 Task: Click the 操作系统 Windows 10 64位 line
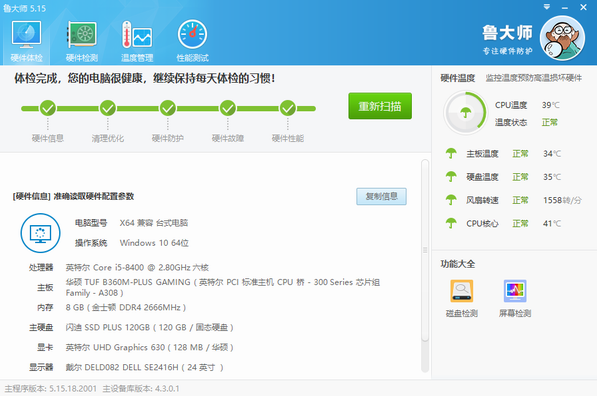point(132,243)
